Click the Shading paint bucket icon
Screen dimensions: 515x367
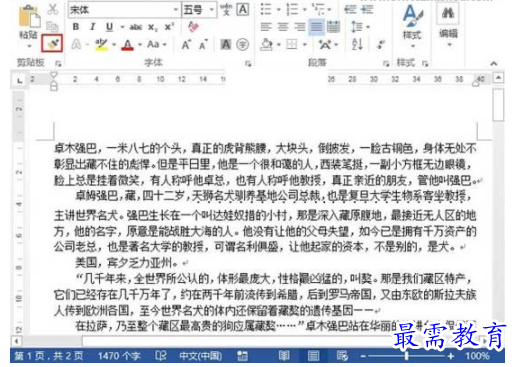(x=267, y=44)
